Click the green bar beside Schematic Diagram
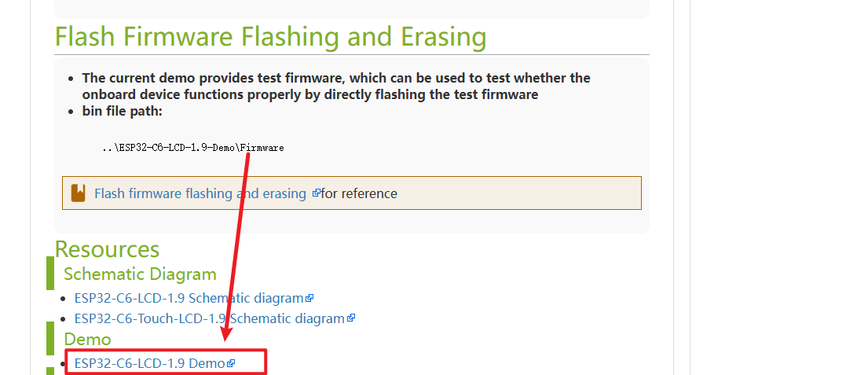The height and width of the screenshot is (375, 868). pyautogui.click(x=50, y=274)
